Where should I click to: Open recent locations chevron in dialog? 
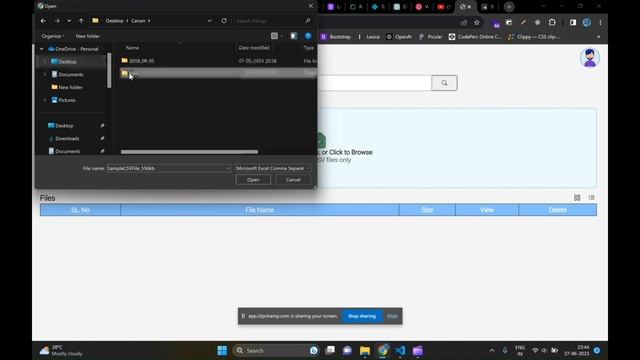coord(69,21)
